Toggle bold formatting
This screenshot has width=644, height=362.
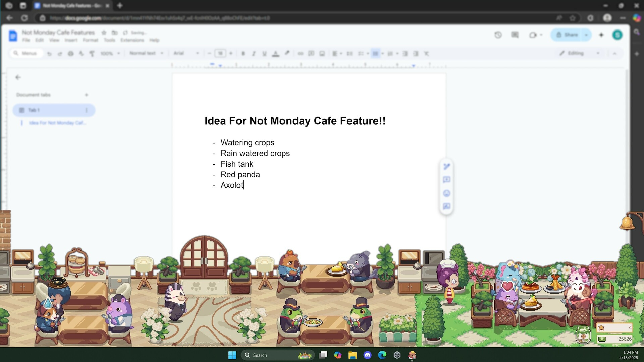[x=243, y=53]
